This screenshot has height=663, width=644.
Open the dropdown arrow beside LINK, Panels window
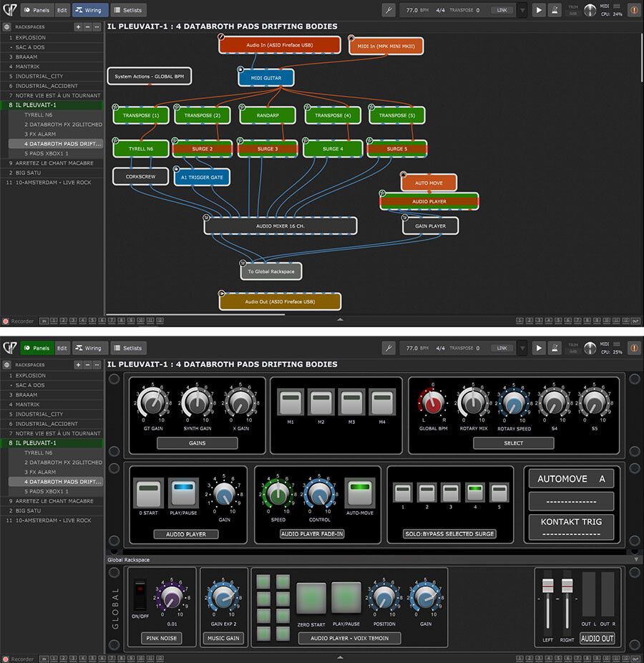click(523, 348)
